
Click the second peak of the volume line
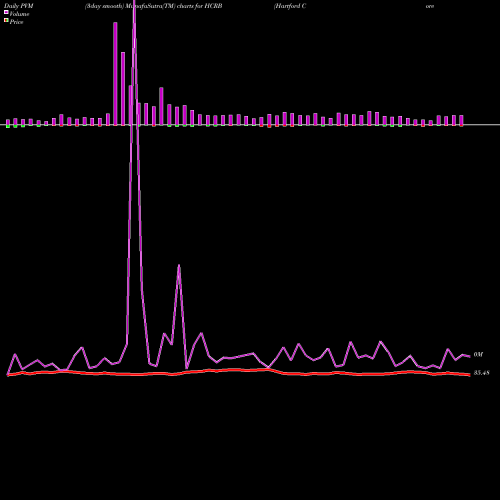tap(179, 266)
